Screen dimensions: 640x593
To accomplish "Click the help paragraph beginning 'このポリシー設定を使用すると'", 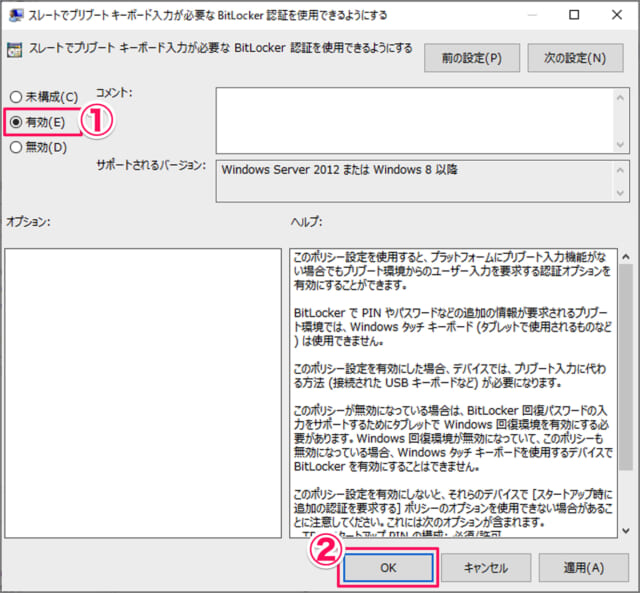I will point(452,271).
